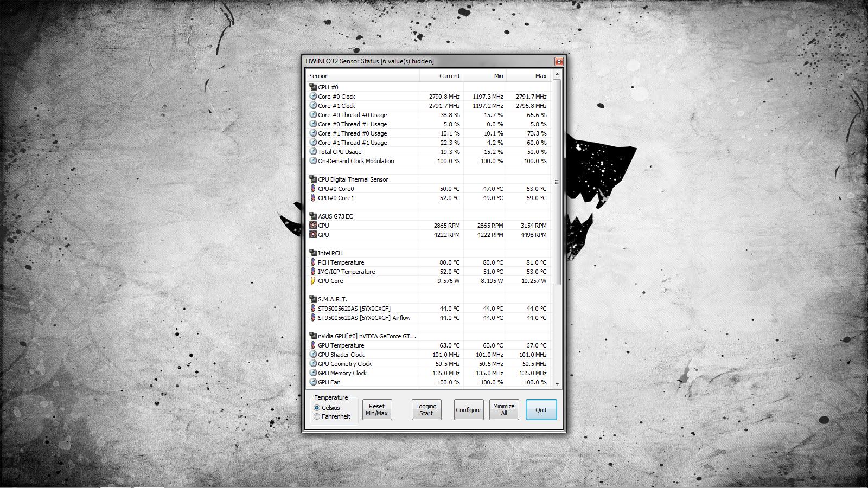Select the Core #1 Thread #1 Usage row
The height and width of the screenshot is (488, 868).
[429, 143]
